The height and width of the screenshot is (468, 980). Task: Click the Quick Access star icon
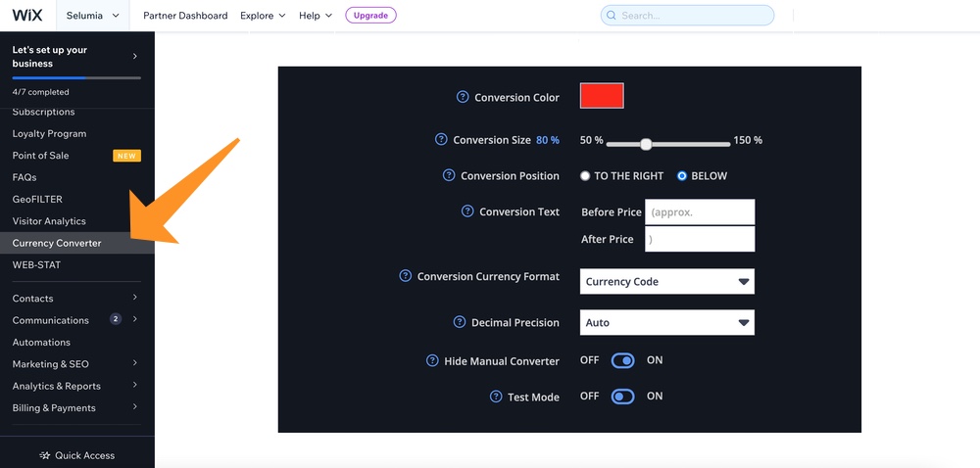(x=45, y=455)
